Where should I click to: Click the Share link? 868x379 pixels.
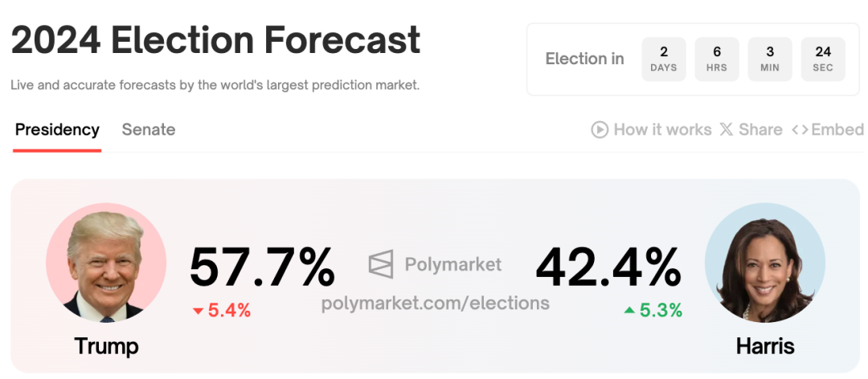(x=760, y=129)
